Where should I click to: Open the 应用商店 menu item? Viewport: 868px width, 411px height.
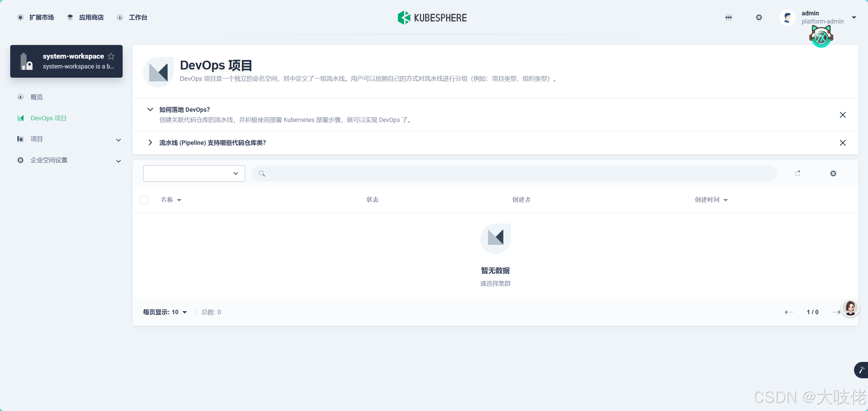pos(91,17)
